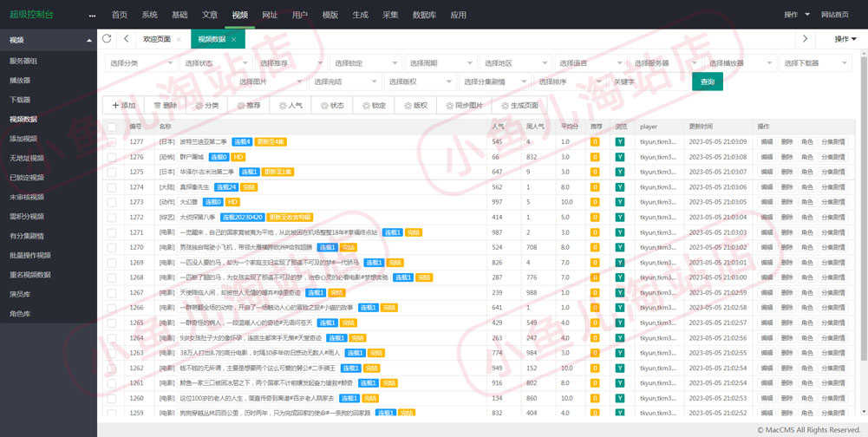The width and height of the screenshot is (868, 437).
Task: Check the box for row 1265
Action: tap(112, 323)
